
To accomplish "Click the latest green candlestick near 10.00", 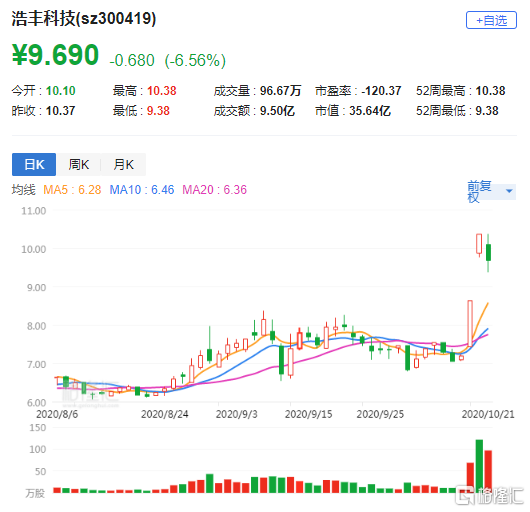I will [x=488, y=252].
